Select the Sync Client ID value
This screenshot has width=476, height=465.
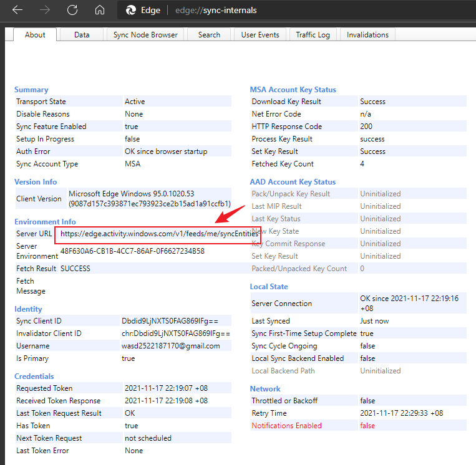[x=170, y=321]
